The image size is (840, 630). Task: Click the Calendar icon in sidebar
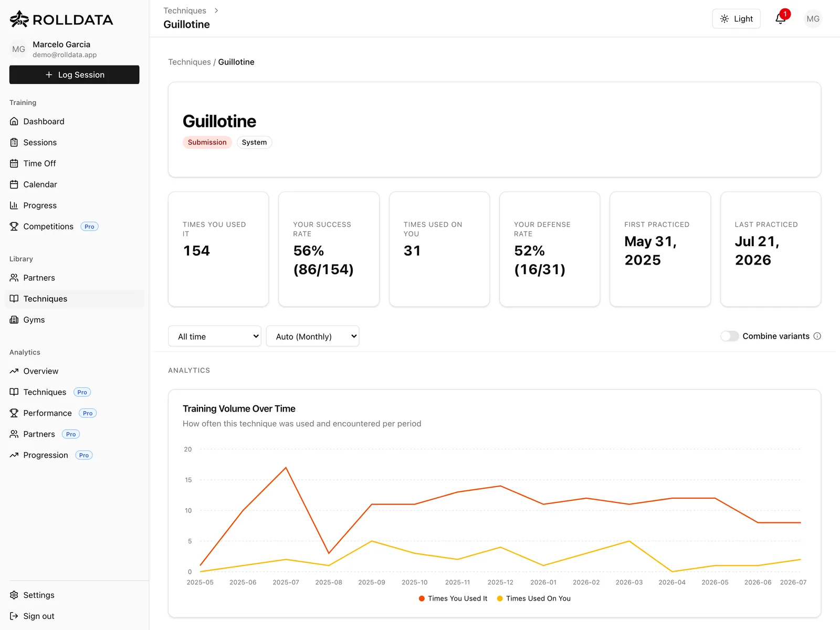[14, 184]
